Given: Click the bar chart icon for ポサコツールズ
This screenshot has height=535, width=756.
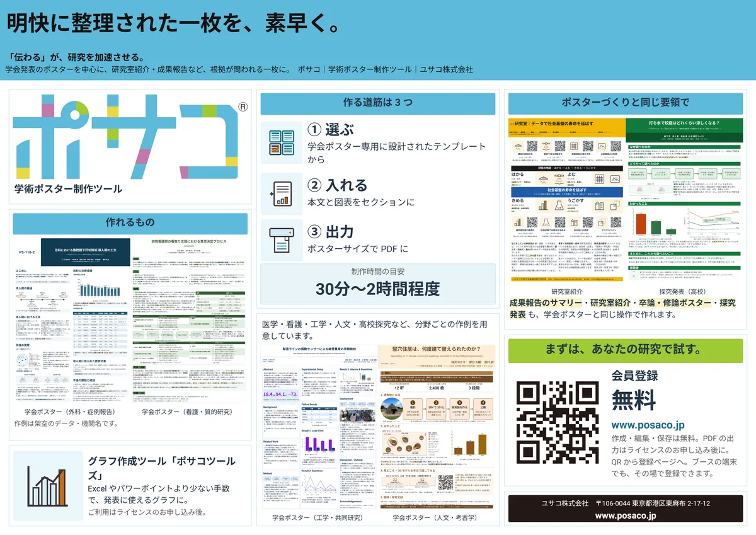Looking at the screenshot, I should (x=49, y=485).
